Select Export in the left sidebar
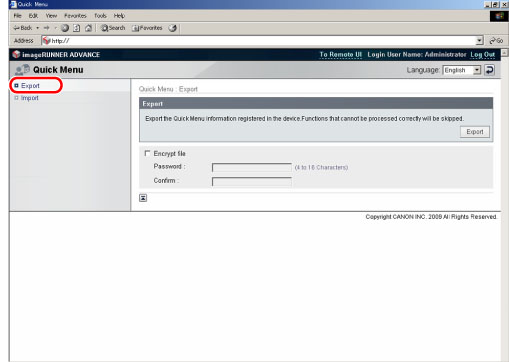509x362 pixels. (x=30, y=86)
